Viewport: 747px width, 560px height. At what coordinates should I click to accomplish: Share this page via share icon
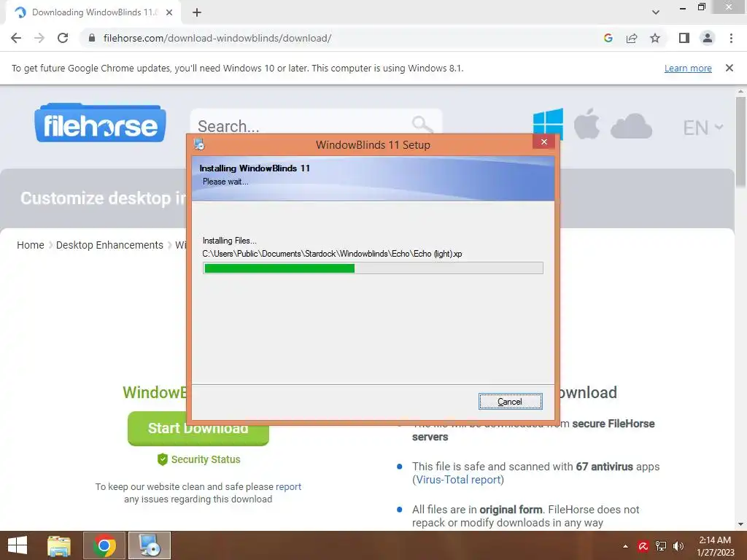632,38
